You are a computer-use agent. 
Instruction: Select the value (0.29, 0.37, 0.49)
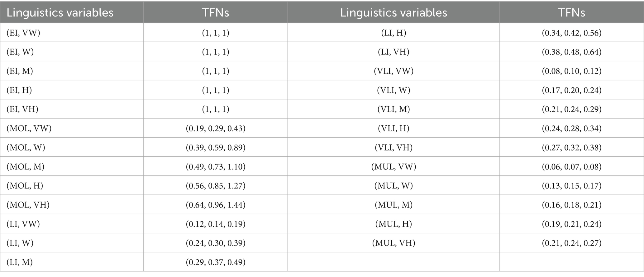[216, 262]
